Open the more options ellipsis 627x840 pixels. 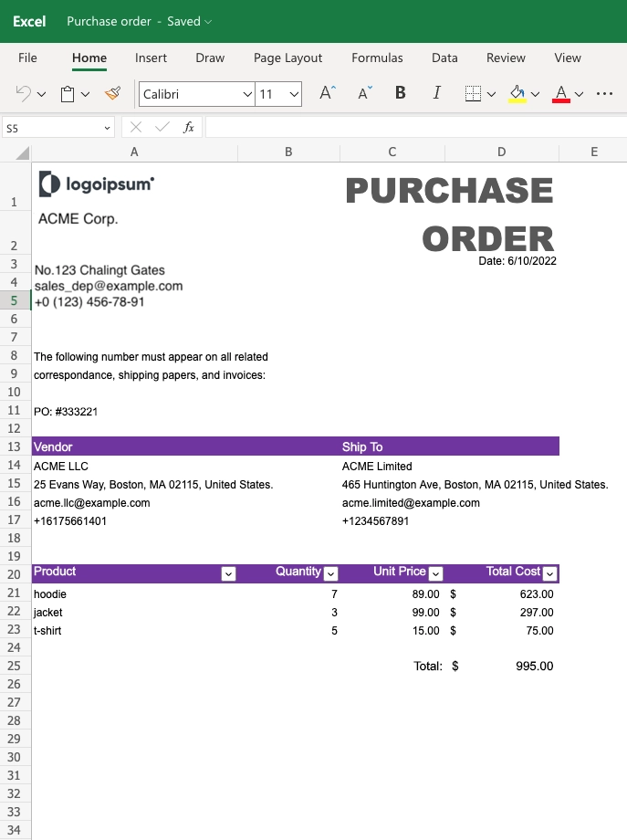coord(604,93)
